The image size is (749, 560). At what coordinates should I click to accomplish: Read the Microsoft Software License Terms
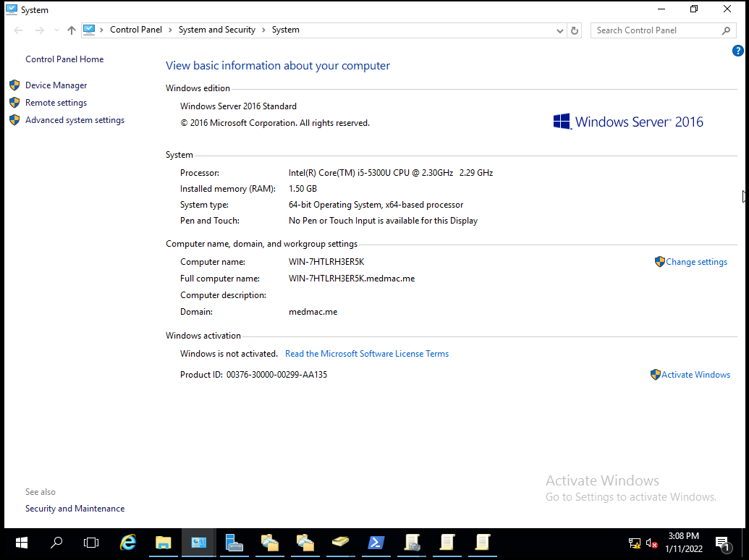367,354
